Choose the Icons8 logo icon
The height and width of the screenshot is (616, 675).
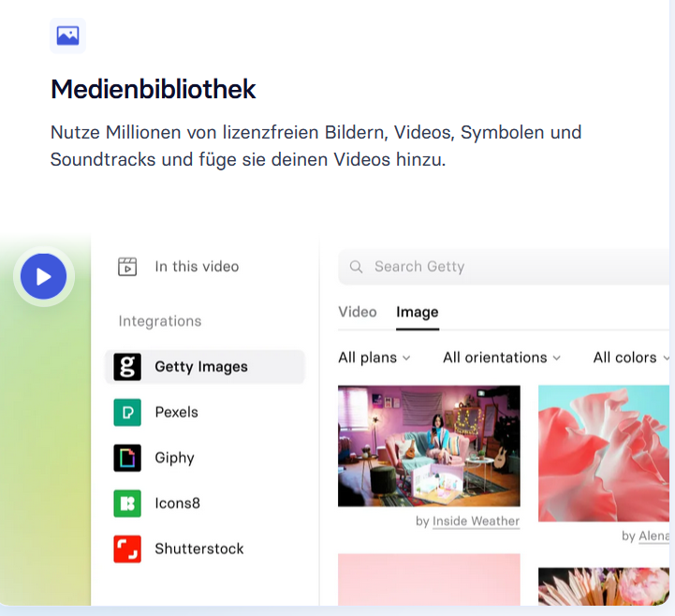127,503
